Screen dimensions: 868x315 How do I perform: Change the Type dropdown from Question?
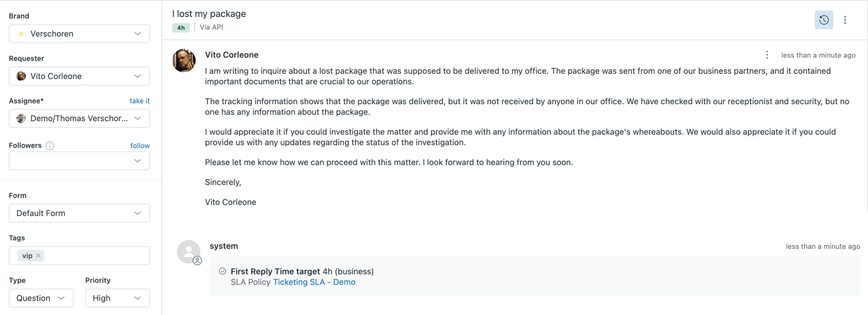point(41,298)
